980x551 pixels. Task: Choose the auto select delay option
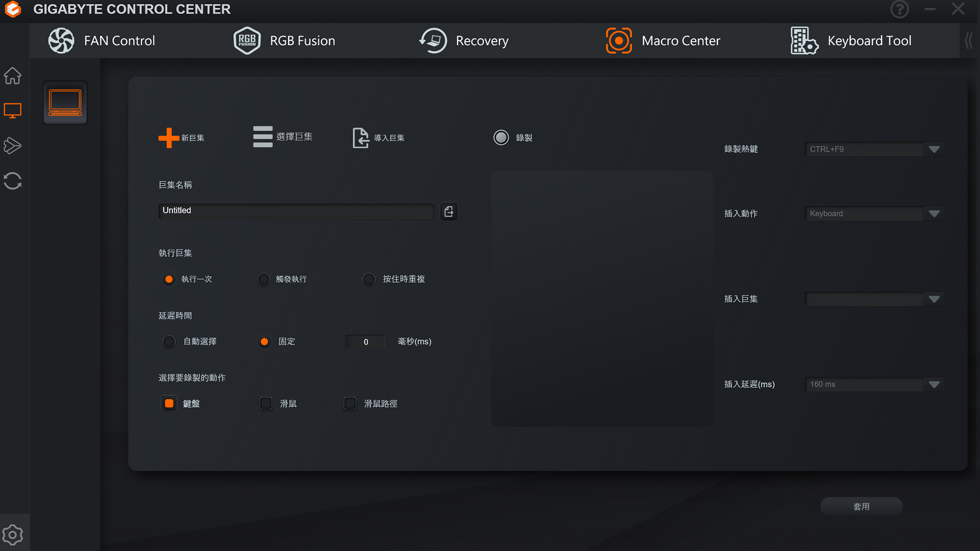click(169, 341)
